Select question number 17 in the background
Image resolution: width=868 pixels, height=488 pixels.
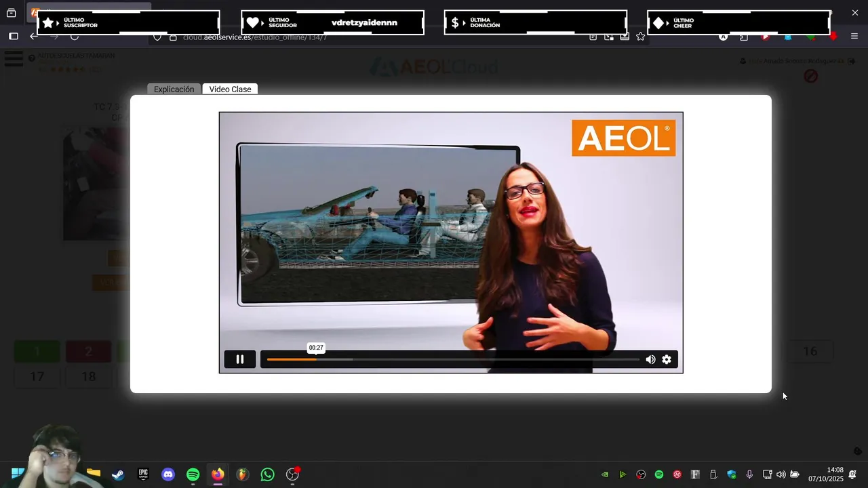[x=37, y=376]
